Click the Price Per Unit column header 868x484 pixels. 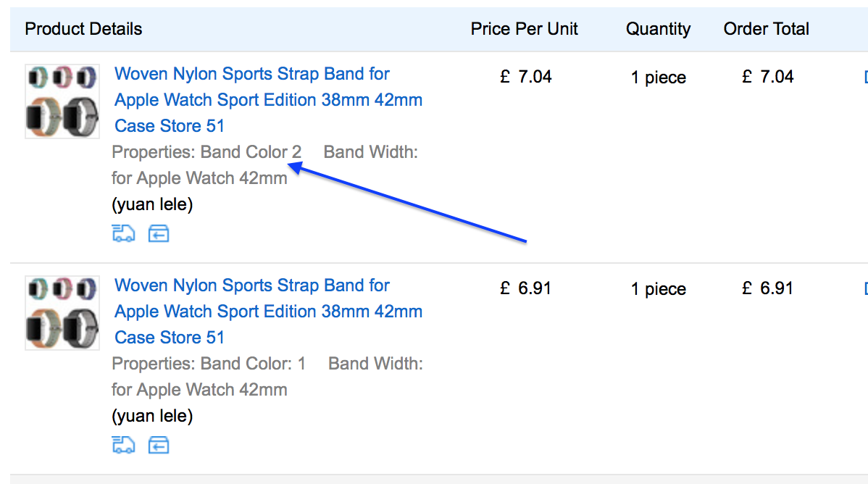pos(525,30)
